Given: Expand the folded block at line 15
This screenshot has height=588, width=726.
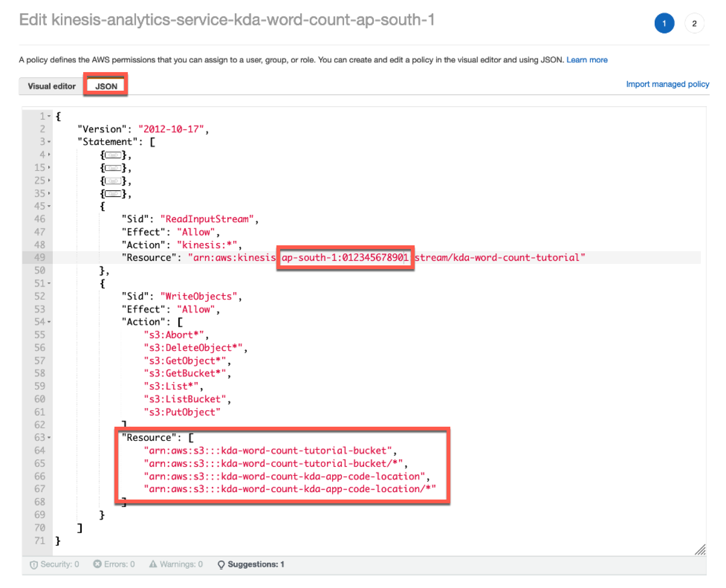Looking at the screenshot, I should pyautogui.click(x=49, y=168).
